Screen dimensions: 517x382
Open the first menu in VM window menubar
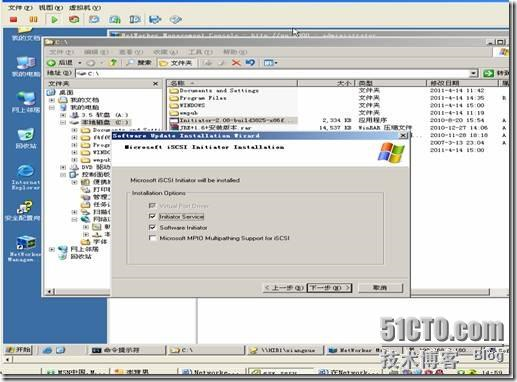pos(20,7)
